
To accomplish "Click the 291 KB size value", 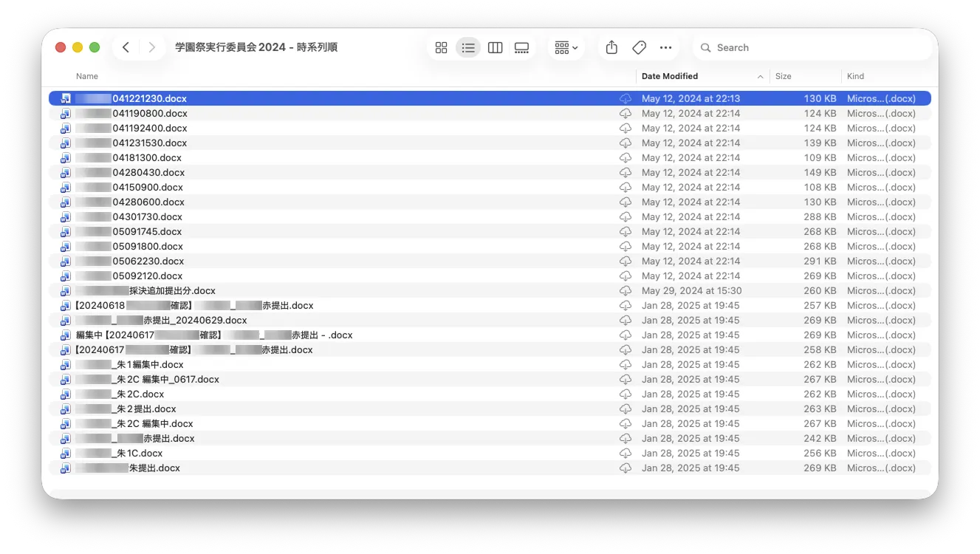I will (820, 261).
